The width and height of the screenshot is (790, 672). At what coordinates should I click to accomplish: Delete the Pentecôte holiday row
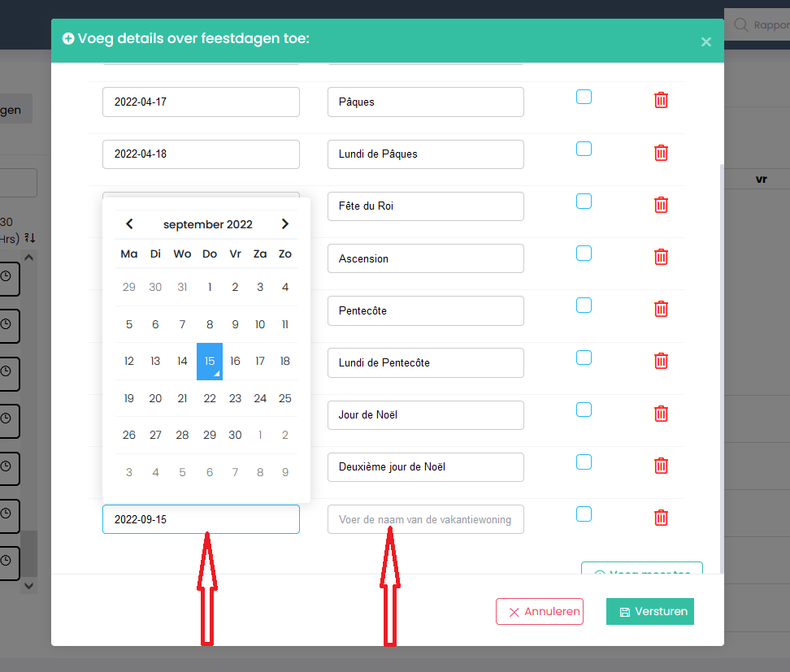coord(661,309)
